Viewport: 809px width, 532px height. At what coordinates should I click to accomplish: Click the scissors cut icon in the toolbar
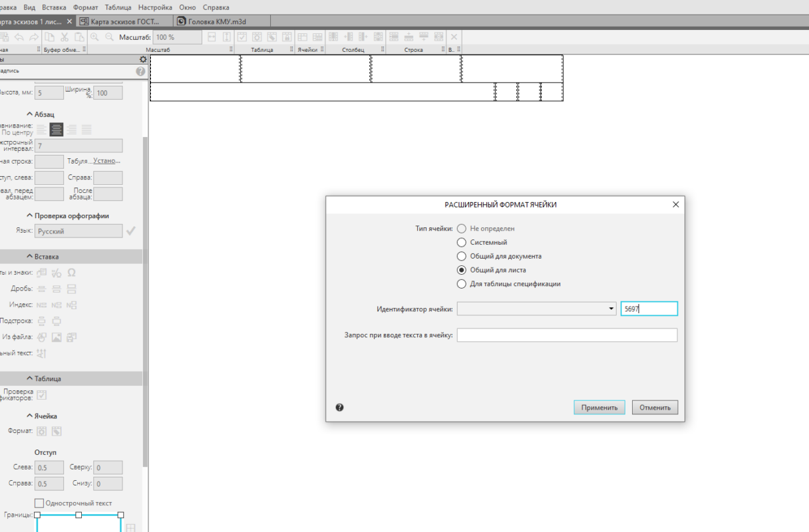click(x=65, y=37)
